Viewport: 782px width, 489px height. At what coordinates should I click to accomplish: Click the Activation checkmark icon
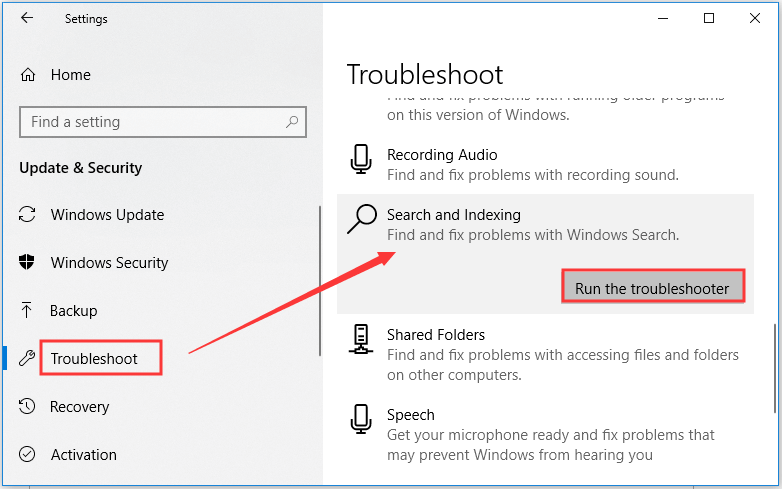coord(29,455)
